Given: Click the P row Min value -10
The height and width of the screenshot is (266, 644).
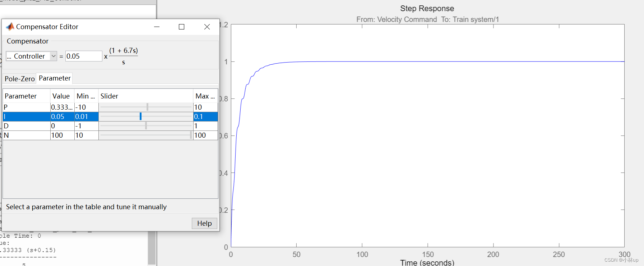Looking at the screenshot, I should coord(86,107).
